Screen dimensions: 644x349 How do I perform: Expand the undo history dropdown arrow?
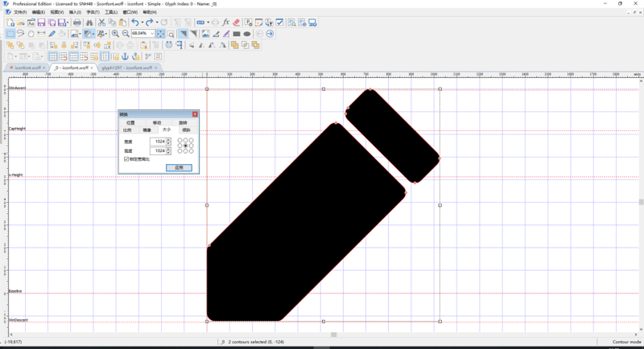click(142, 23)
